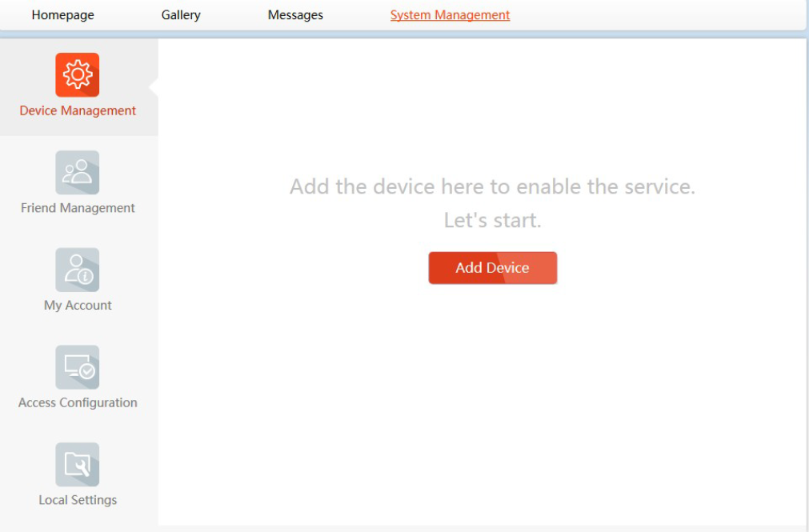This screenshot has width=809, height=532.
Task: Click the Access Configuration text label
Action: coord(78,403)
